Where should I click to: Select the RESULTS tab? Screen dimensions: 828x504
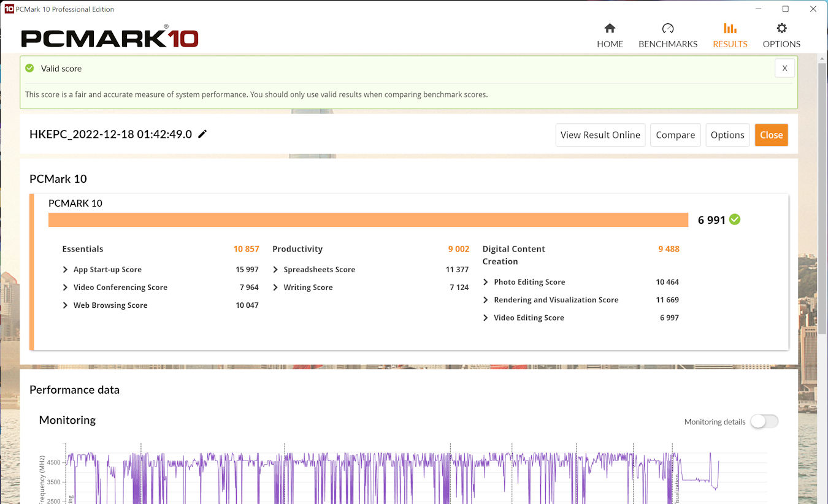730,36
